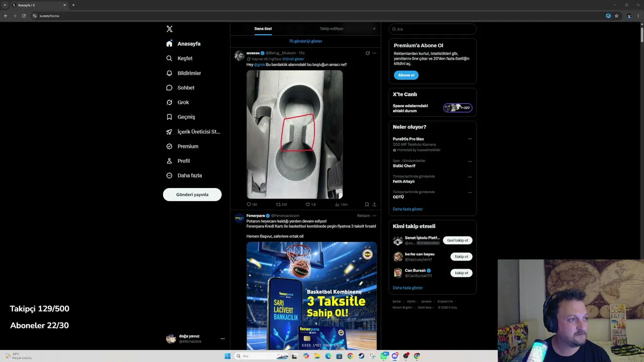Open Mukesh's profile avatar

click(239, 55)
